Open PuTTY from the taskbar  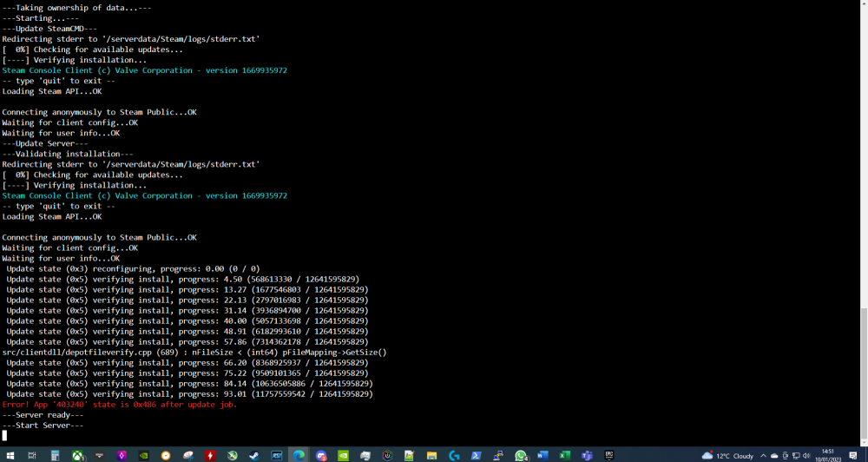click(x=498, y=455)
